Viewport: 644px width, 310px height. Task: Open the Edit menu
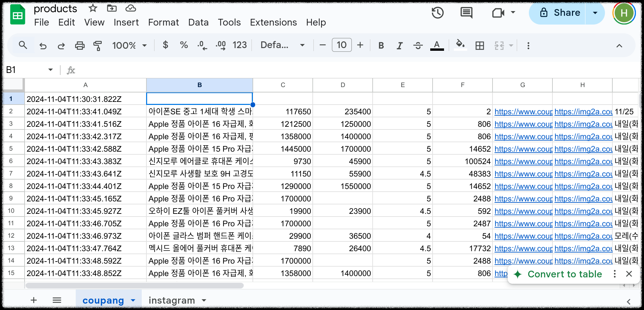66,22
